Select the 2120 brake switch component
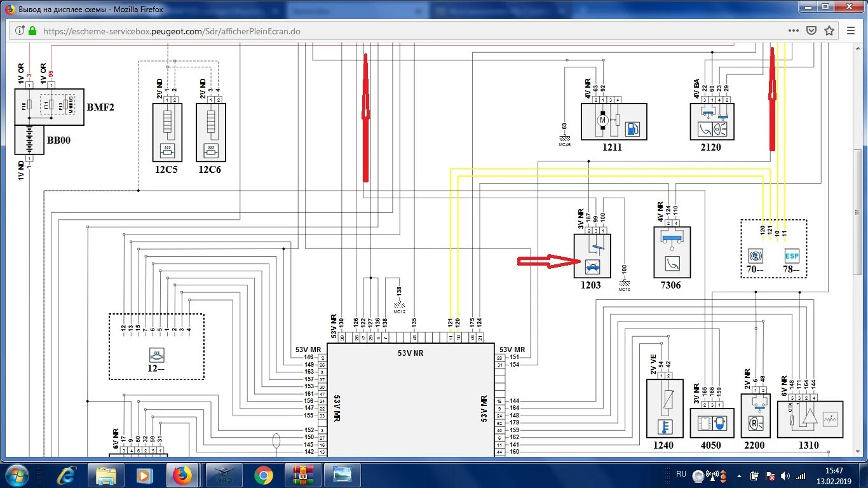The image size is (868, 488). [x=712, y=121]
